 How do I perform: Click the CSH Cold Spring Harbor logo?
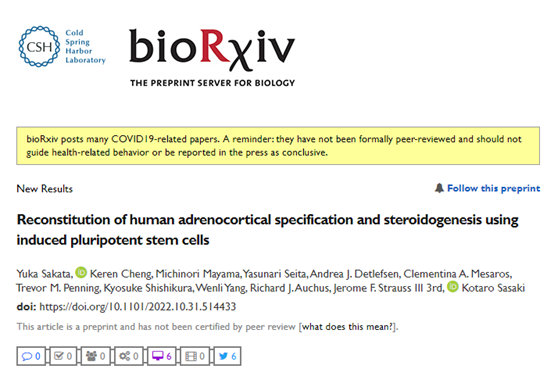[62, 46]
